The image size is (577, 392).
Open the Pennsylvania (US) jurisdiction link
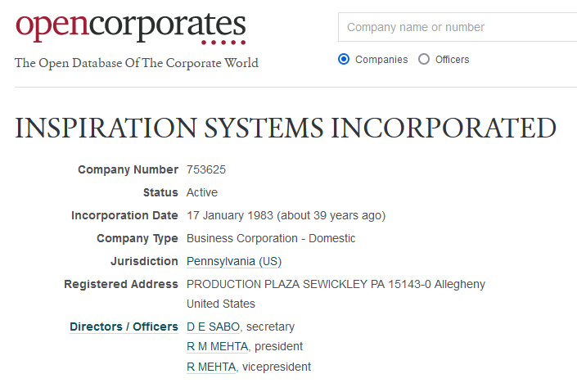click(x=234, y=261)
